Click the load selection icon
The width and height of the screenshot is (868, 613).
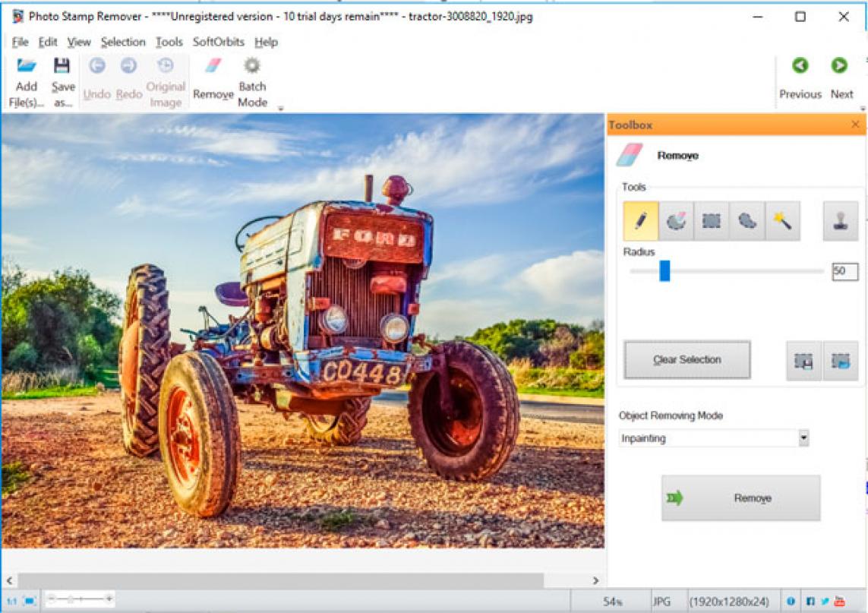tap(840, 361)
